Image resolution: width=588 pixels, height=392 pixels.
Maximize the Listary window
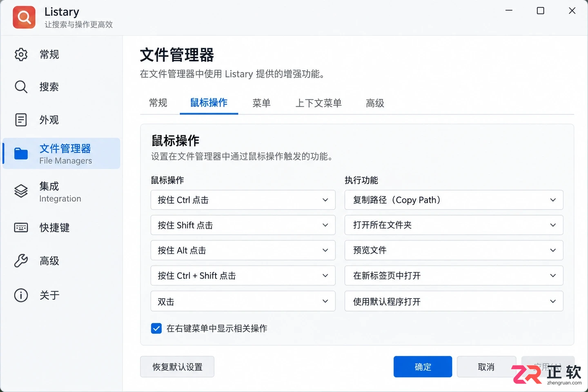pyautogui.click(x=540, y=11)
